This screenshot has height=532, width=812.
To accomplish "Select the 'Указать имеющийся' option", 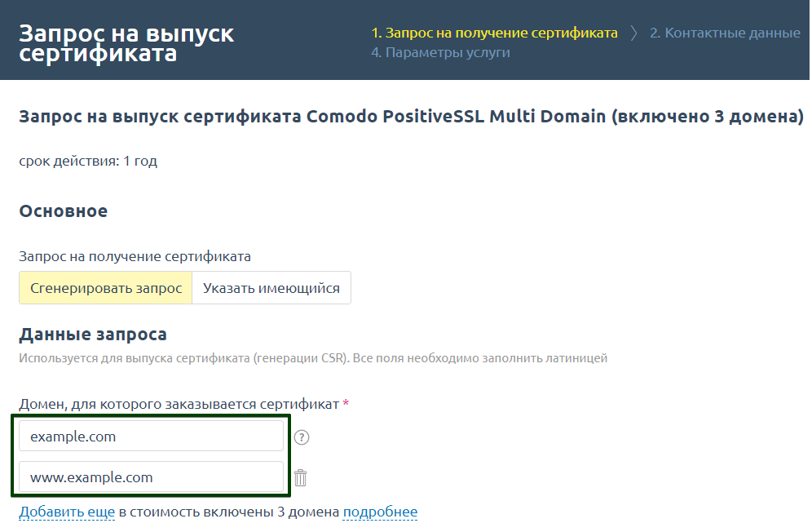I will tap(271, 288).
